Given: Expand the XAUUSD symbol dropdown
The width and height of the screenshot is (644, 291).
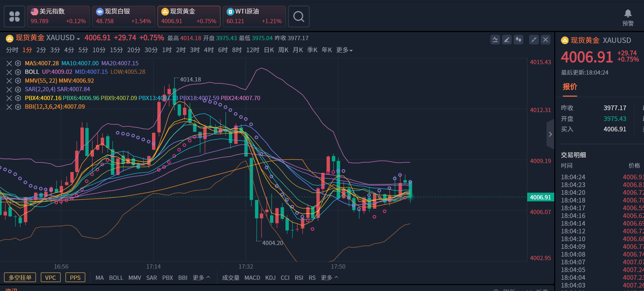Looking at the screenshot, I should coord(78,39).
